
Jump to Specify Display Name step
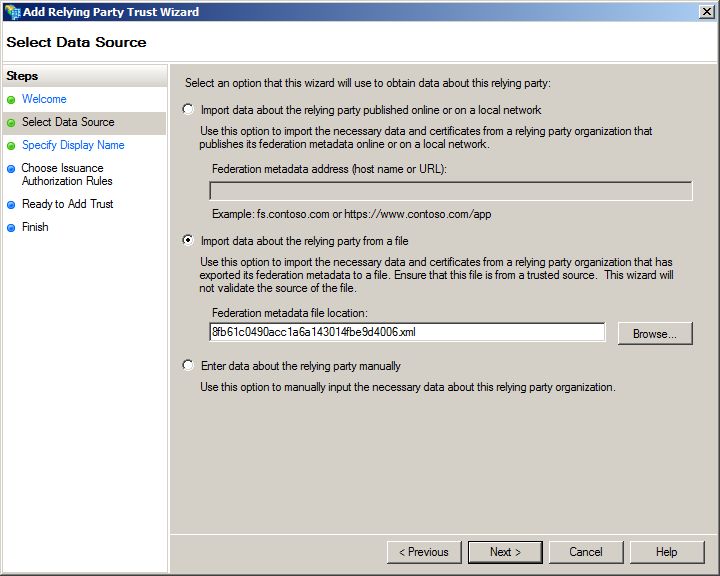click(x=73, y=145)
